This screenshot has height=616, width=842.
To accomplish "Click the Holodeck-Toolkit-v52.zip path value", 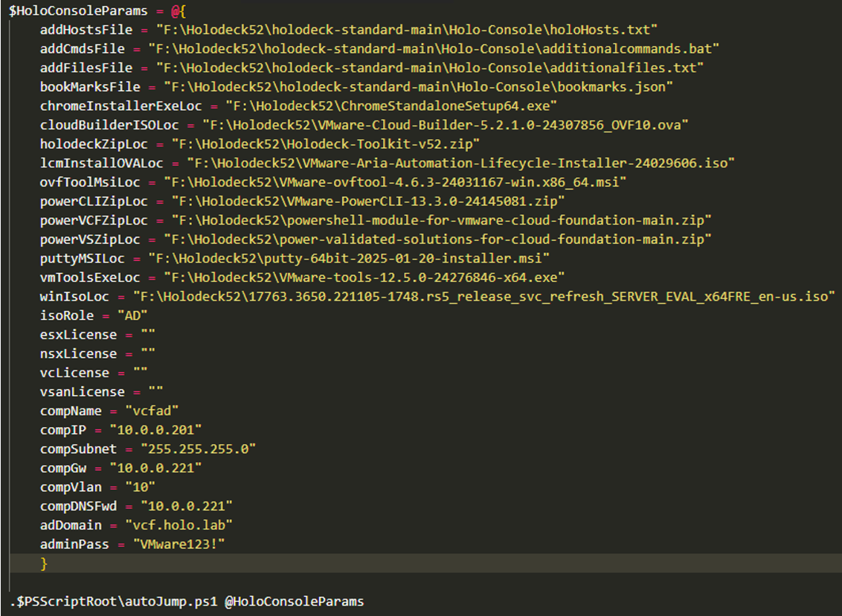I will [325, 144].
